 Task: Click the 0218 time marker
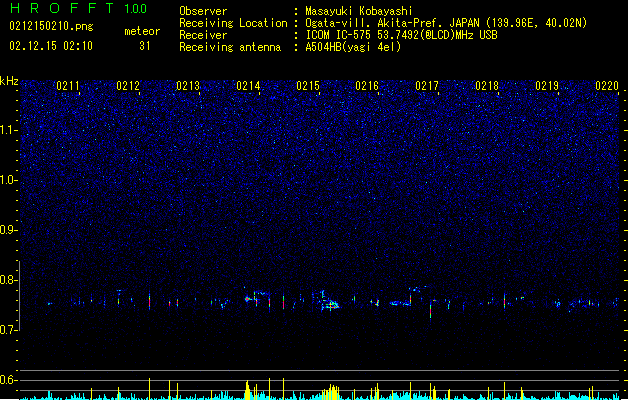pos(487,86)
